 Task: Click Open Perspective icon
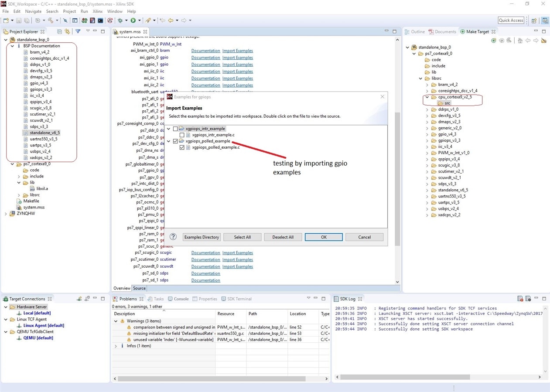click(534, 20)
